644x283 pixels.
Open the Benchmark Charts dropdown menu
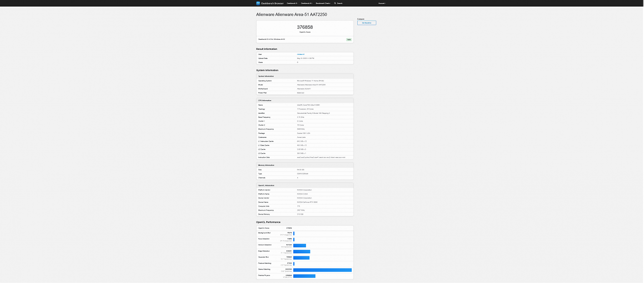(x=323, y=3)
